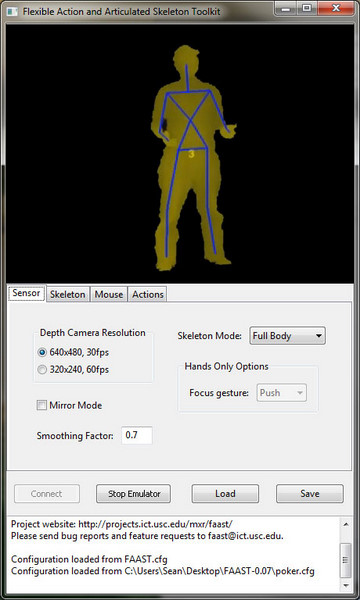
Task: Open the Skeleton Mode dropdown
Action: click(287, 336)
